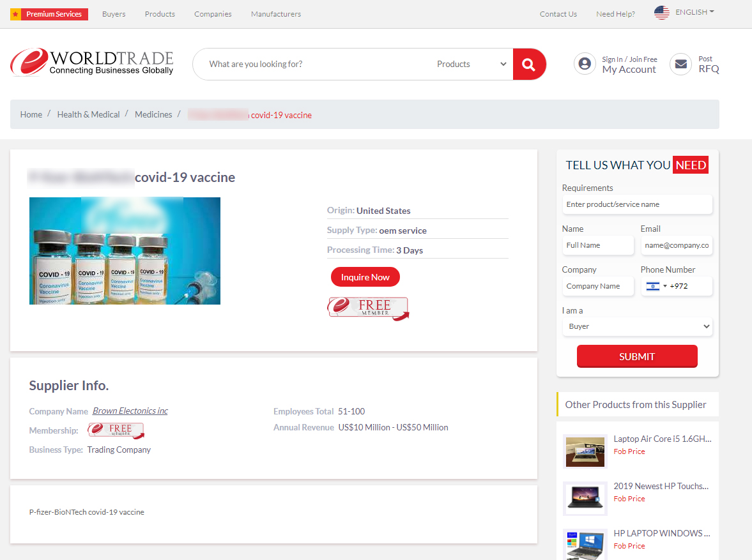This screenshot has height=560, width=752.
Task: Open Medicines breadcrumb
Action: (x=153, y=114)
